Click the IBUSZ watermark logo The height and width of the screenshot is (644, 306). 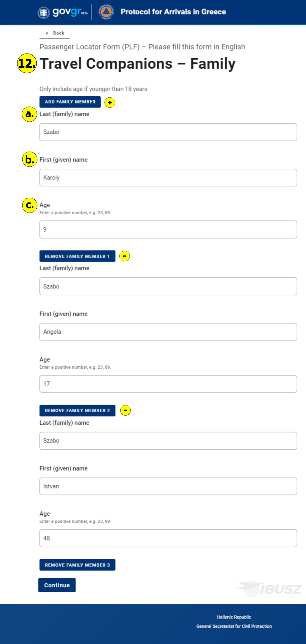click(269, 589)
